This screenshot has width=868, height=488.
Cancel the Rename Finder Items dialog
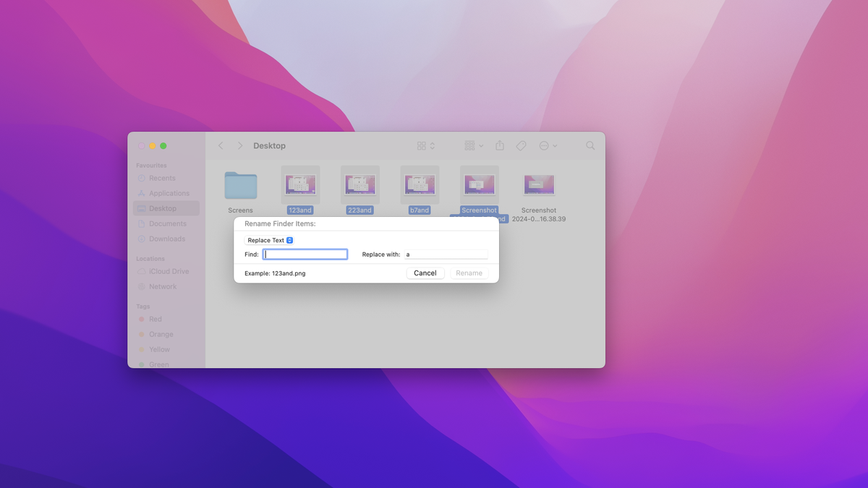point(425,273)
